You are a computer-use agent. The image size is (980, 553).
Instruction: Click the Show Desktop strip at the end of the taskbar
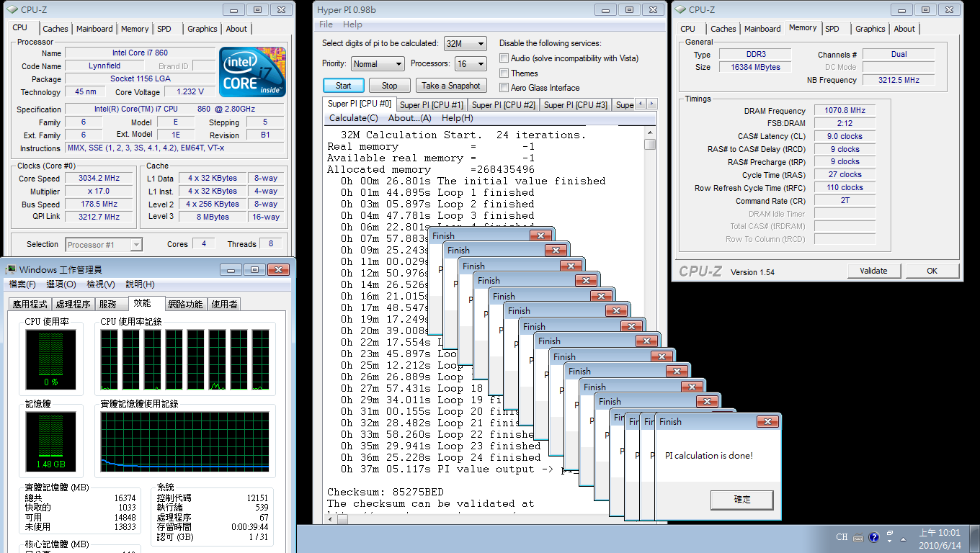[974, 539]
